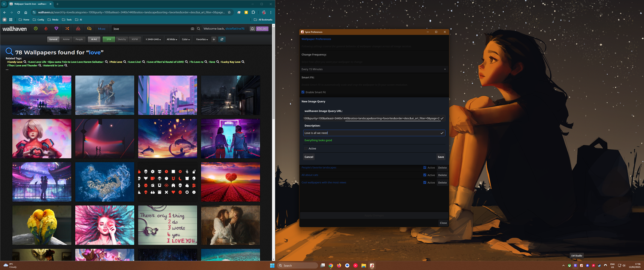Toggle the SFW purity filter
The height and width of the screenshot is (270, 644).
(x=109, y=39)
